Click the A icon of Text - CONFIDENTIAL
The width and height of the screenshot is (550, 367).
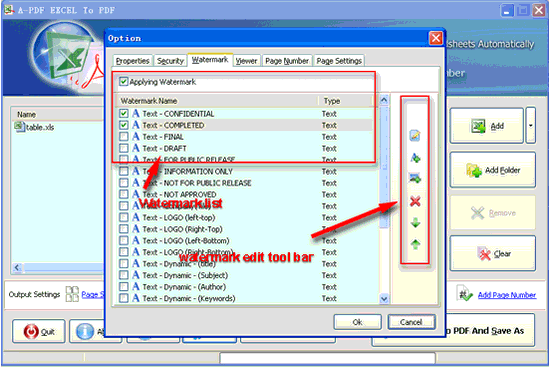(x=136, y=114)
